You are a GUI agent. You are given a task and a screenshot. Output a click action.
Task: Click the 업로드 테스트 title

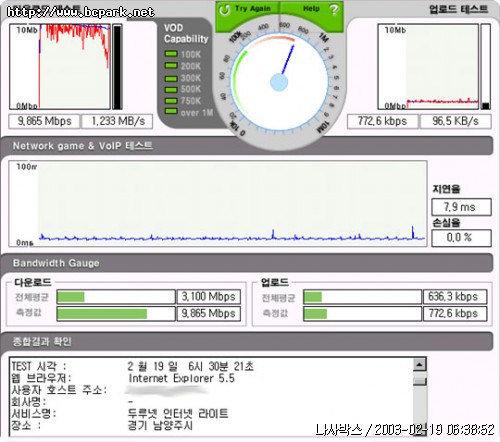point(459,9)
